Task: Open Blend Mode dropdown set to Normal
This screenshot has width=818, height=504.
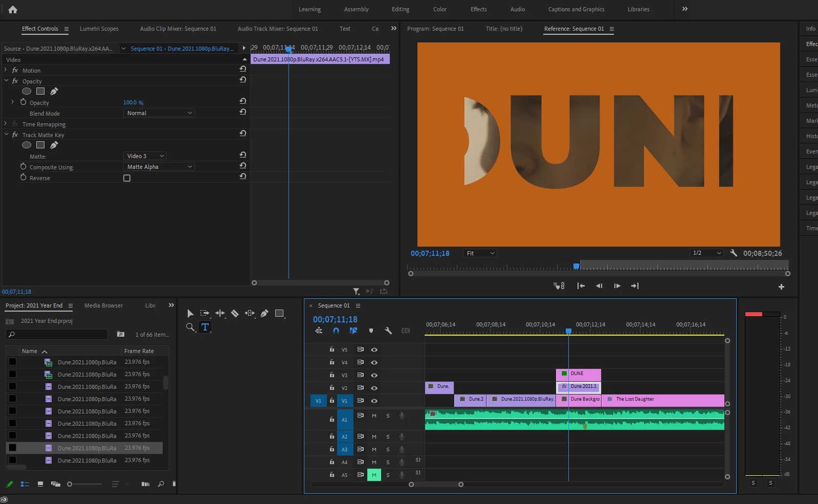Action: coord(159,113)
